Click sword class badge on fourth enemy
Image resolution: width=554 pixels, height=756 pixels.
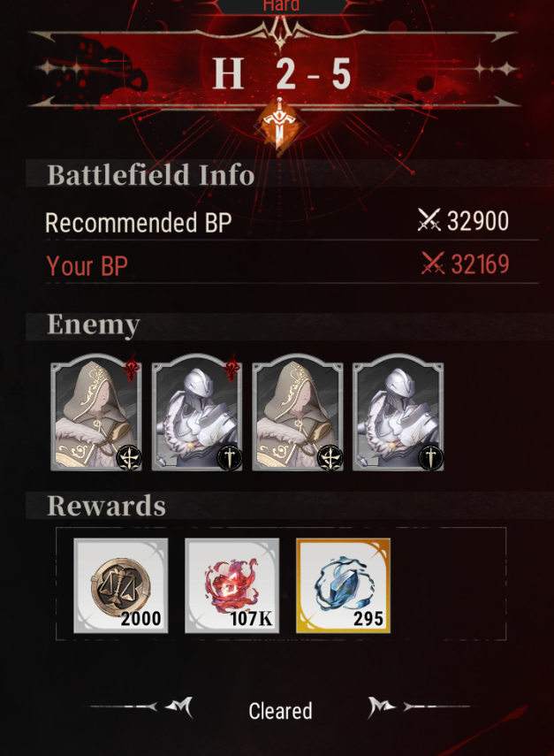(430, 457)
